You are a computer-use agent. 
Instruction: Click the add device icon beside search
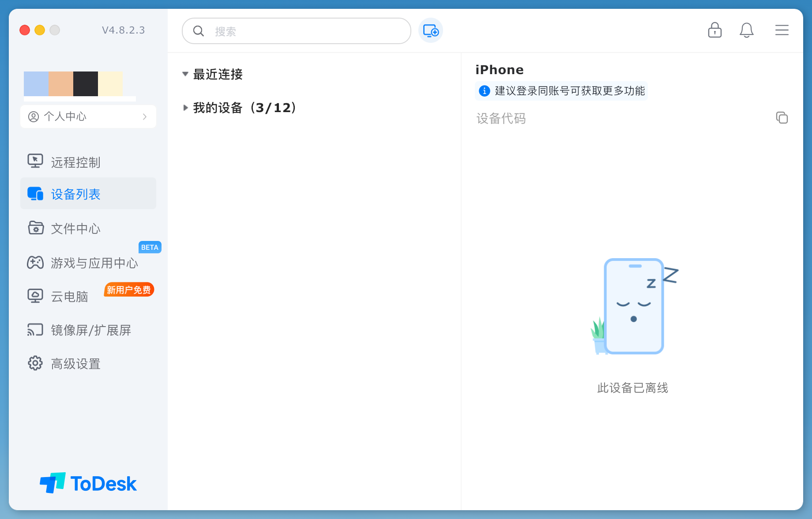(x=430, y=30)
